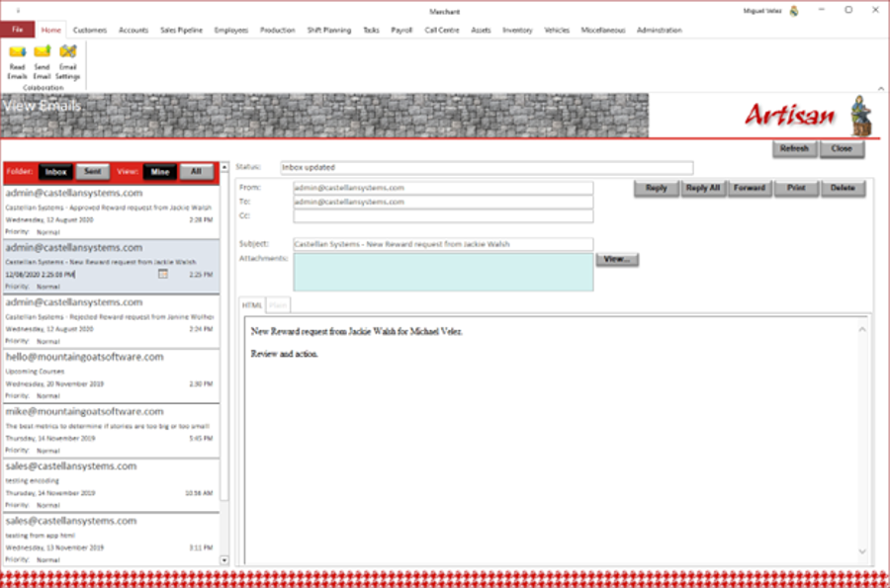This screenshot has height=588, width=890.
Task: Click the Reply button
Action: (x=657, y=188)
